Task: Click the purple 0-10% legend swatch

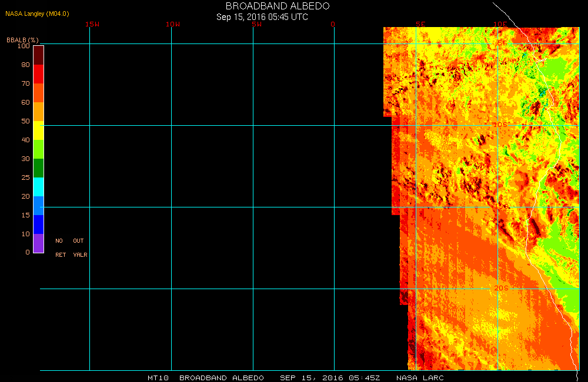Action: pos(38,243)
